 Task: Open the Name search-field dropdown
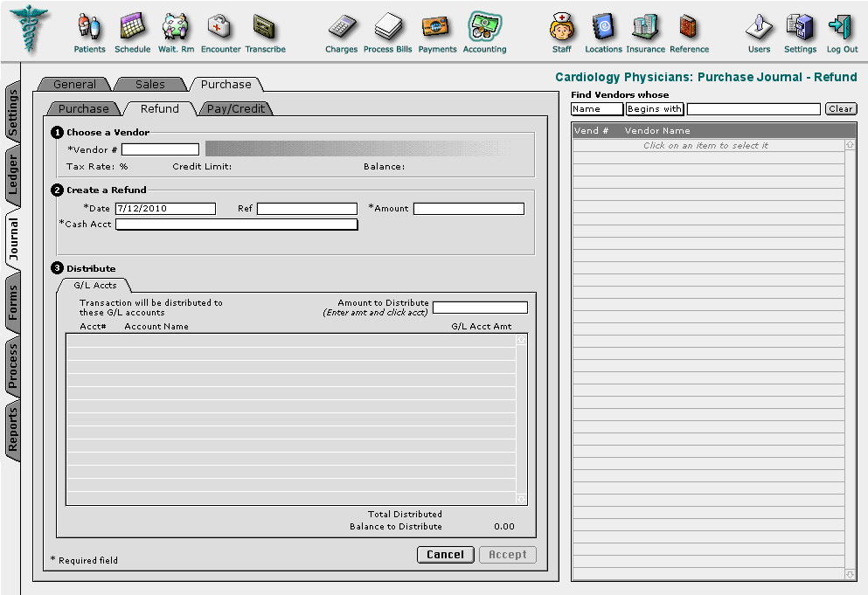point(597,109)
